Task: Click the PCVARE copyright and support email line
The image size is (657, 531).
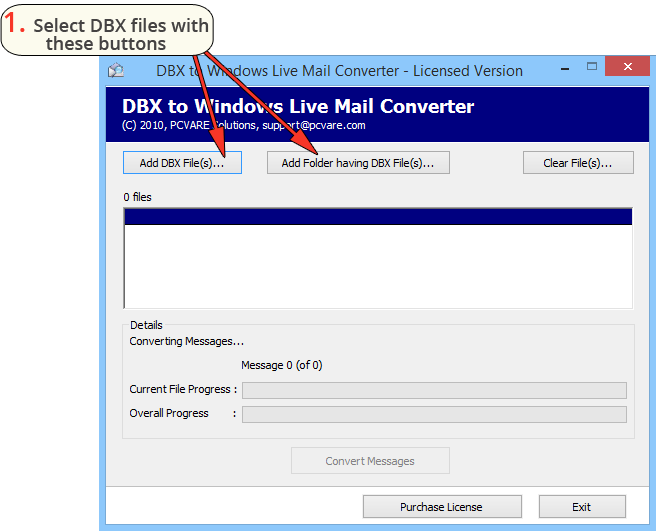Action: (243, 125)
